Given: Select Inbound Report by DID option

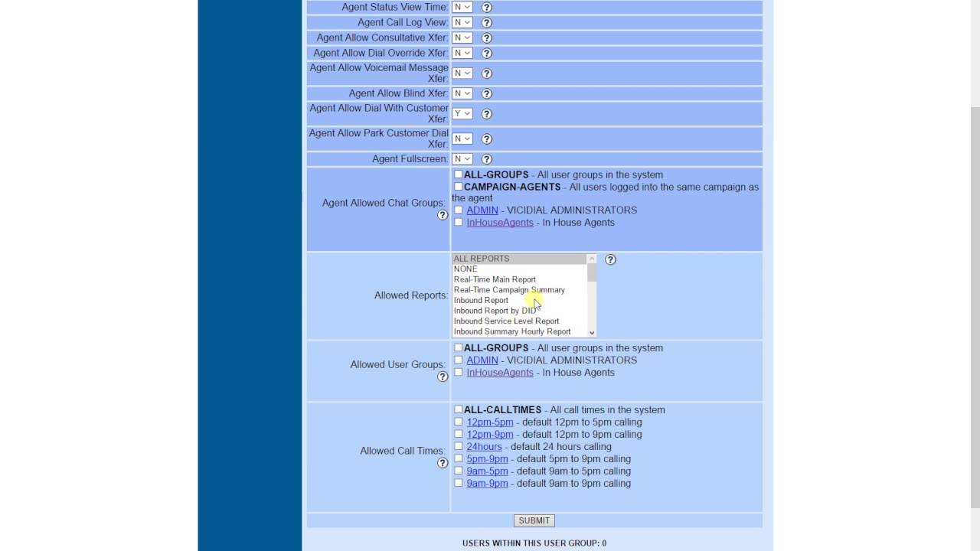Looking at the screenshot, I should 520,311.
